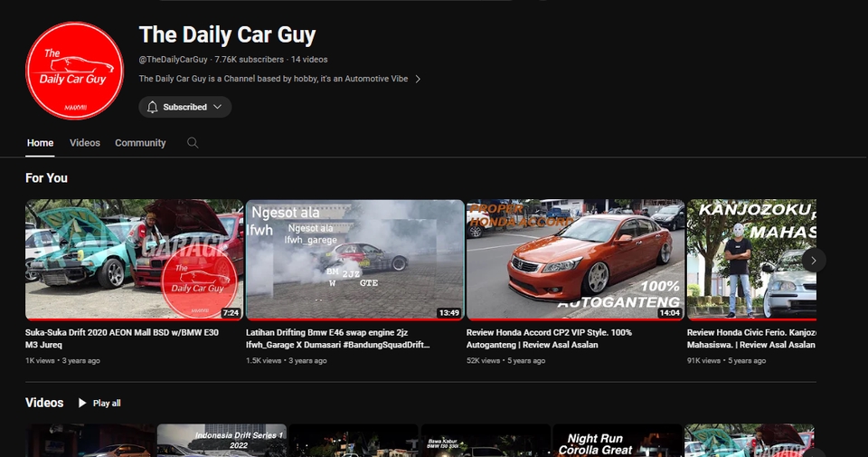Screen dimensions: 868x457
Task: Open Suka-Suka Drift 2020 video thumbnail
Action: click(x=134, y=260)
